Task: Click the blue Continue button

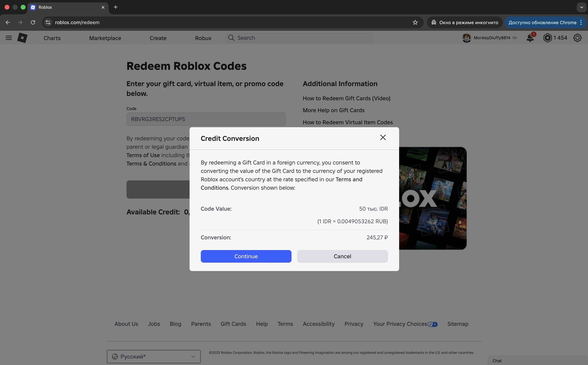Action: tap(246, 256)
